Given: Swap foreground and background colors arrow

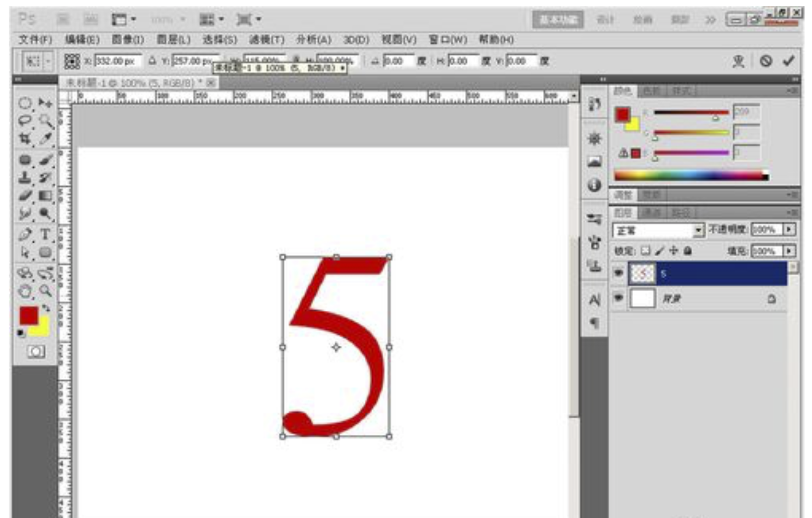Looking at the screenshot, I should coord(46,308).
